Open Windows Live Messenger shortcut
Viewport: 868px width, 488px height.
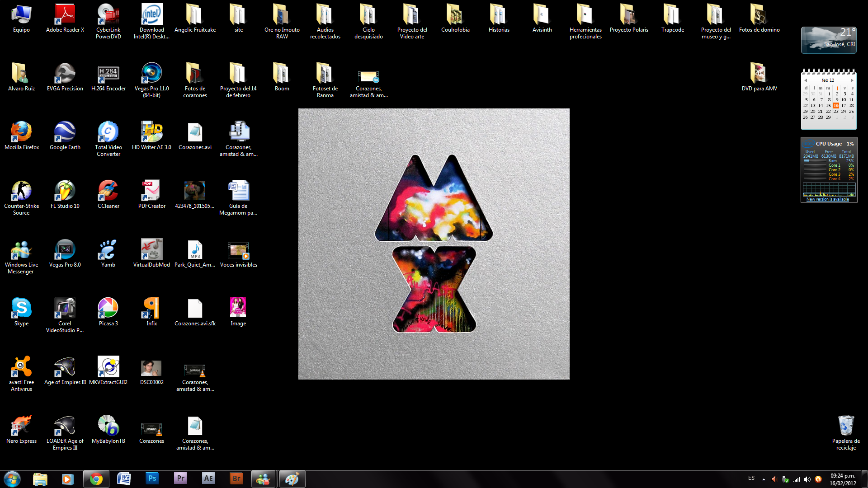(x=21, y=256)
